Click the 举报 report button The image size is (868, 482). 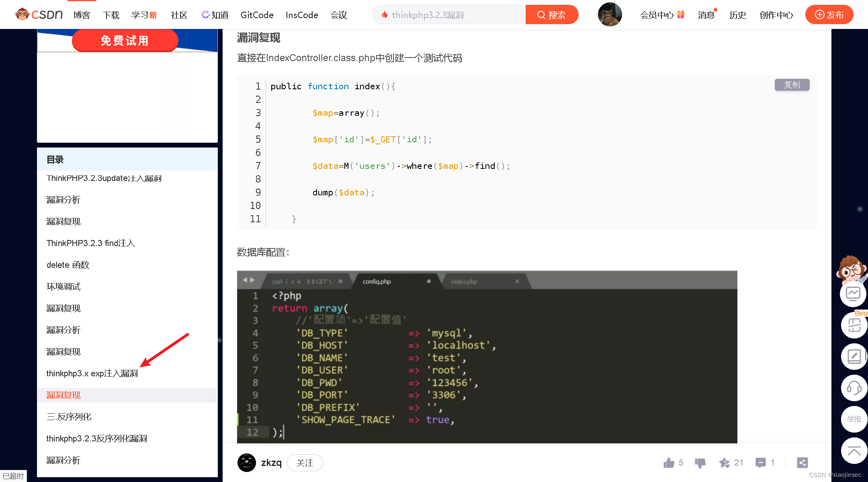(x=854, y=419)
